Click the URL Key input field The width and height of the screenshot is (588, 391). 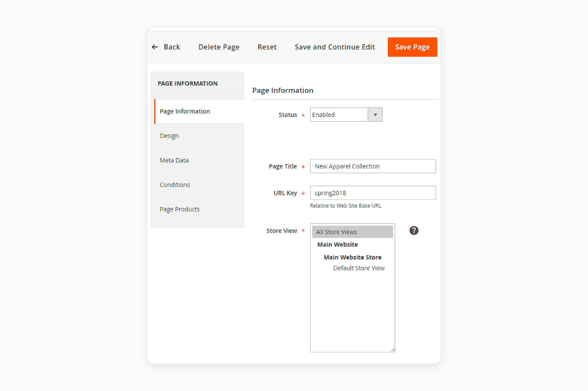click(373, 193)
